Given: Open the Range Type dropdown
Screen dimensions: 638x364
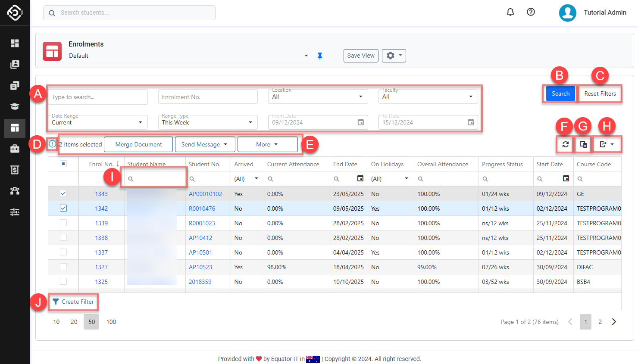Looking at the screenshot, I should pos(207,122).
